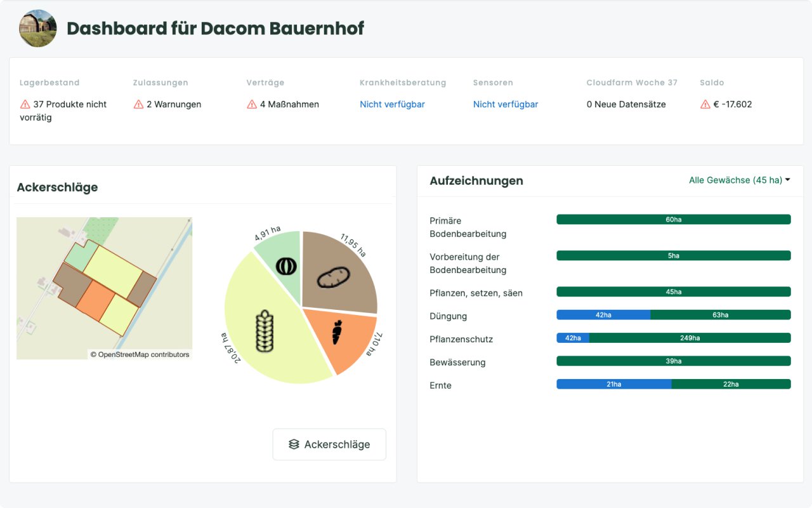The width and height of the screenshot is (812, 508).
Task: Click green 63ha segment of Düngung bar
Action: pyautogui.click(x=721, y=314)
